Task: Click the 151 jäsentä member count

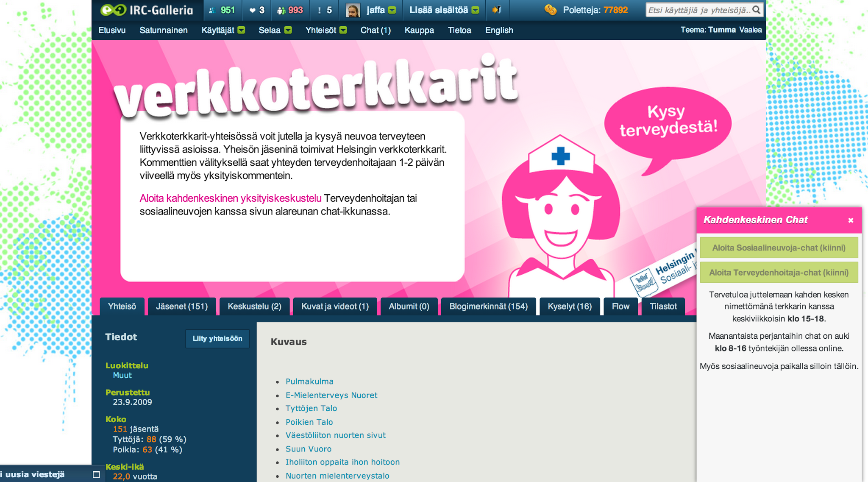Action: (136, 429)
